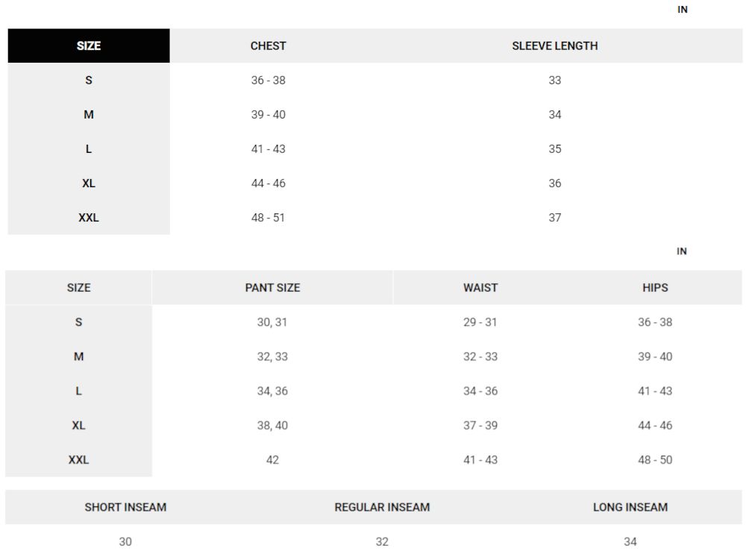Viewport: 746px width, 560px height.
Task: Click pant size value 30, 31
Action: tap(272, 322)
